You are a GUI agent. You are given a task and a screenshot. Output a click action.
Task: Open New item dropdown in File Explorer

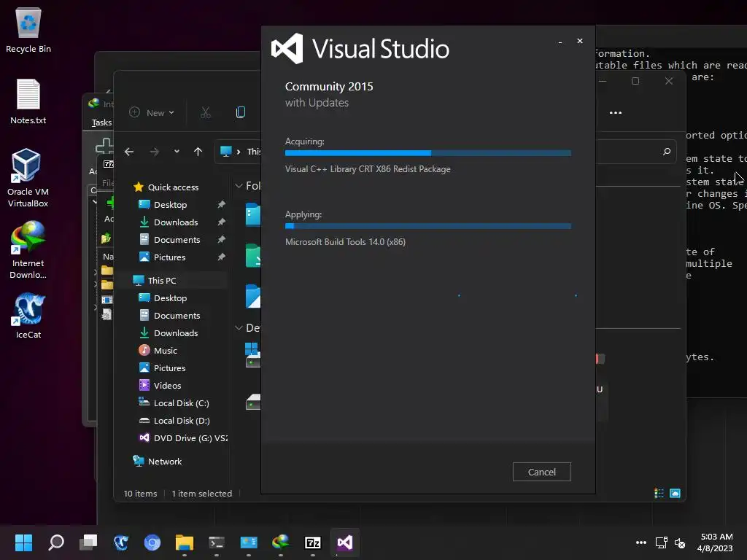coord(152,113)
